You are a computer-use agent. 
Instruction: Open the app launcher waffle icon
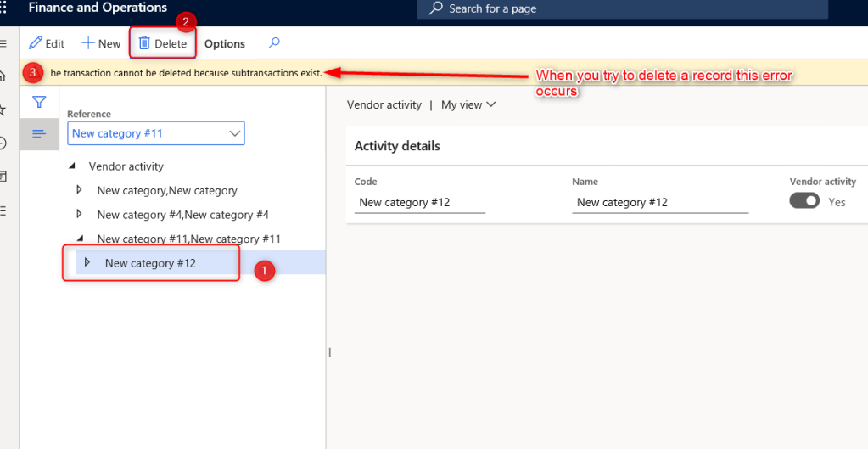4,8
